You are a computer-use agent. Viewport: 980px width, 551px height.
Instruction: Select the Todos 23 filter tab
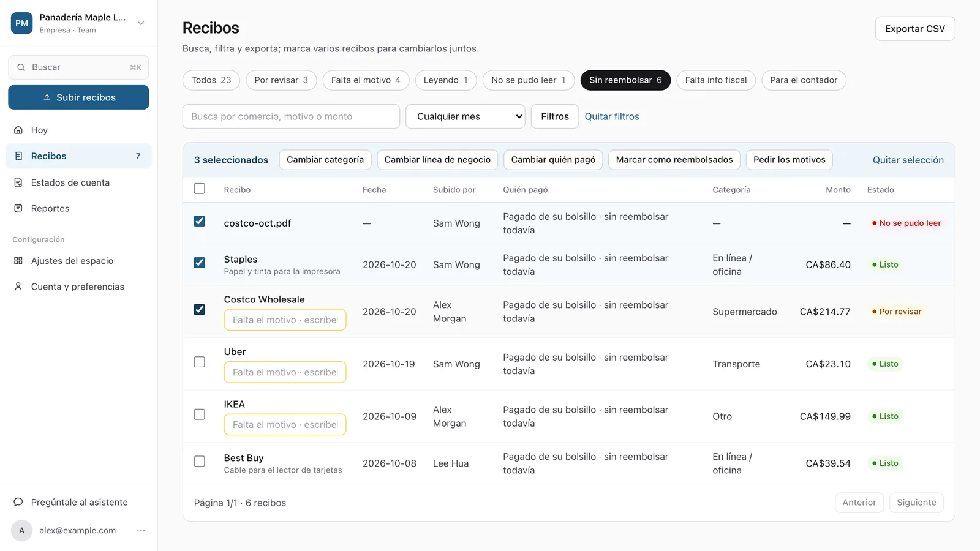point(211,80)
